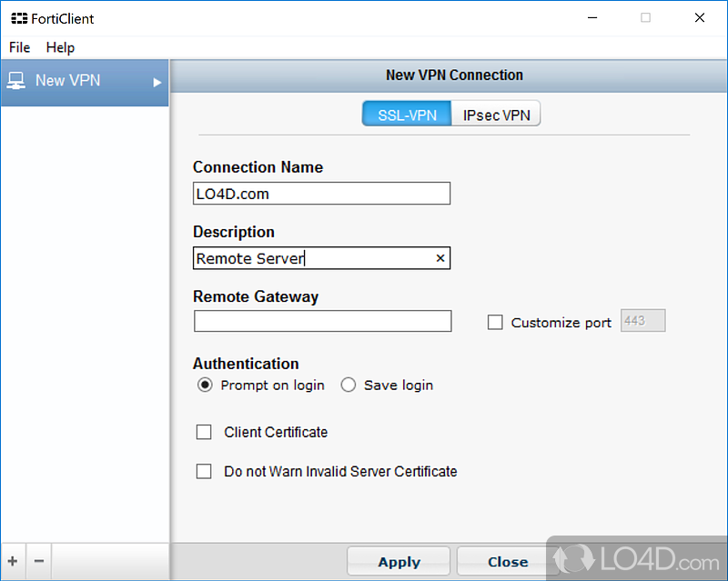Click the plus icon to add VPN
The image size is (728, 581).
point(13,561)
